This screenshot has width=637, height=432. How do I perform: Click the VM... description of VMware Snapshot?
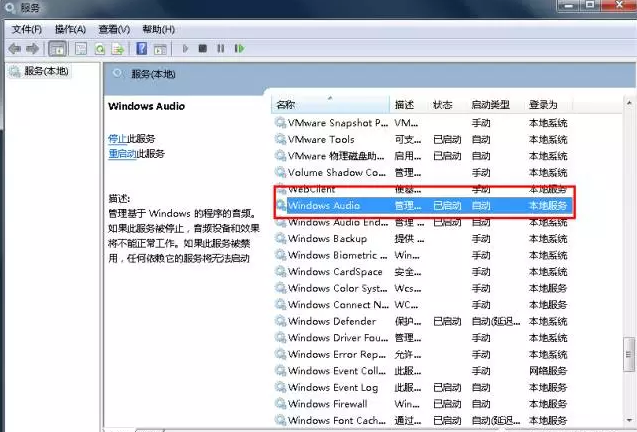[x=406, y=122]
